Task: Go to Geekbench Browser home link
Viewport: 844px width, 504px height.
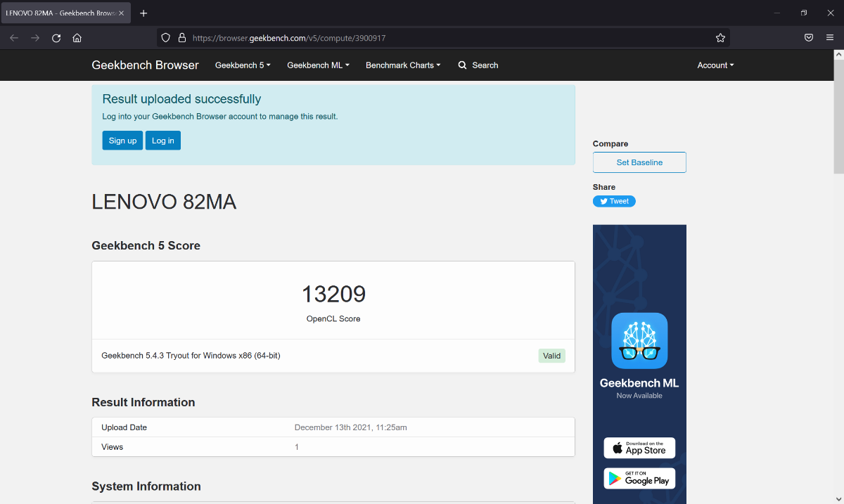Action: (145, 65)
